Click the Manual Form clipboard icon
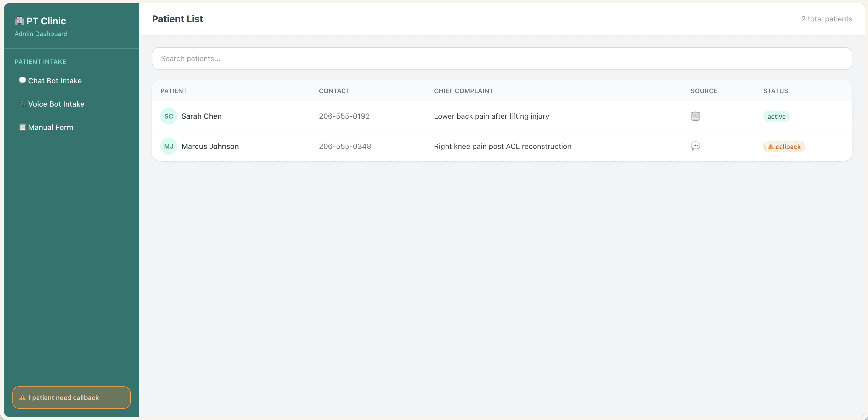The width and height of the screenshot is (868, 420). pos(22,127)
